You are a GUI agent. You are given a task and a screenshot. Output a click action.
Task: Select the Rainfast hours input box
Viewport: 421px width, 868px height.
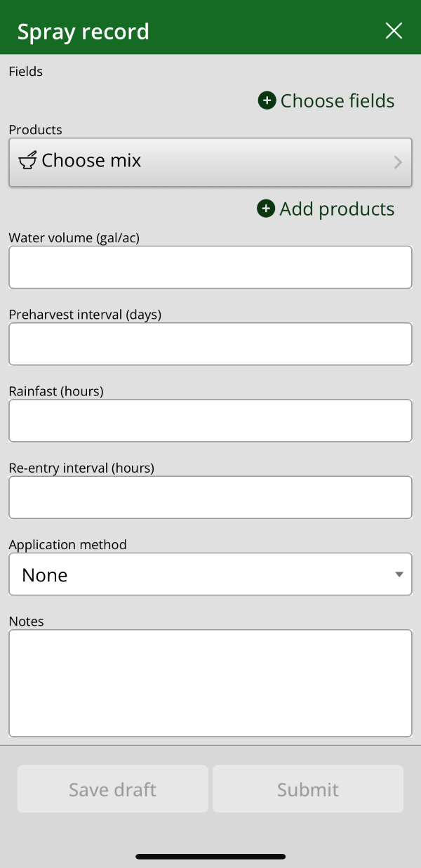point(210,421)
